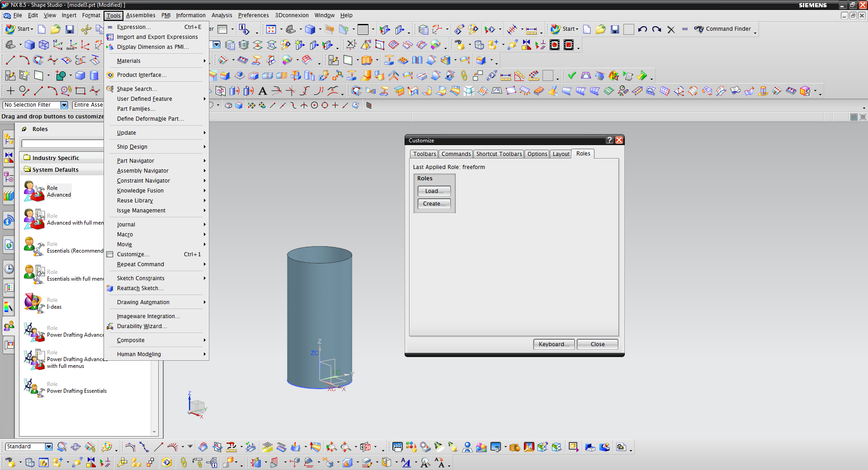Select the Rectangle curve tool
This screenshot has width=868, height=470.
(80, 91)
